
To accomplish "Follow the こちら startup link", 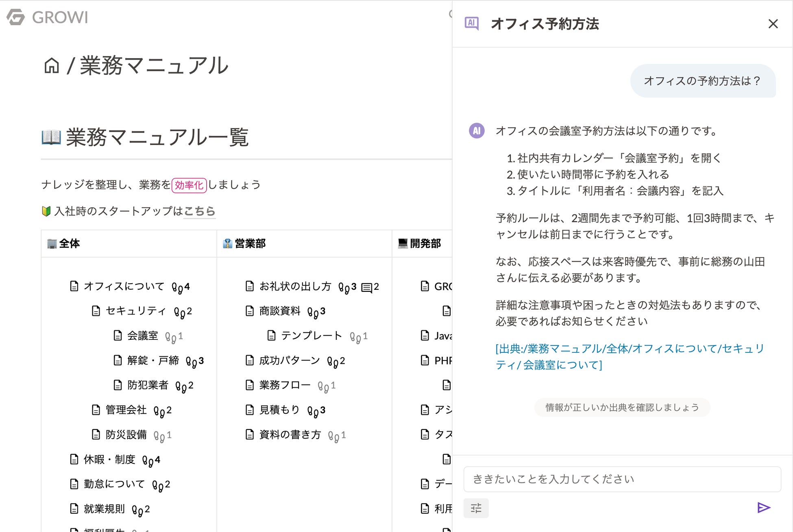I will 199,211.
